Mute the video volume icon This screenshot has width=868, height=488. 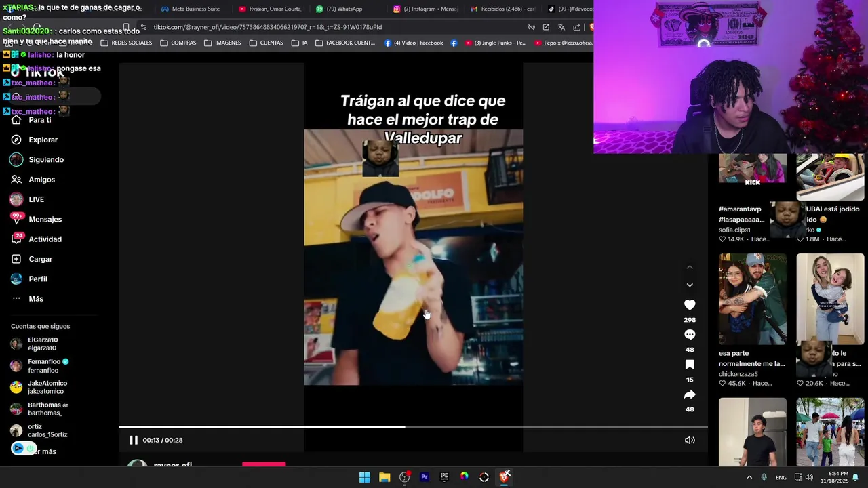coord(690,440)
